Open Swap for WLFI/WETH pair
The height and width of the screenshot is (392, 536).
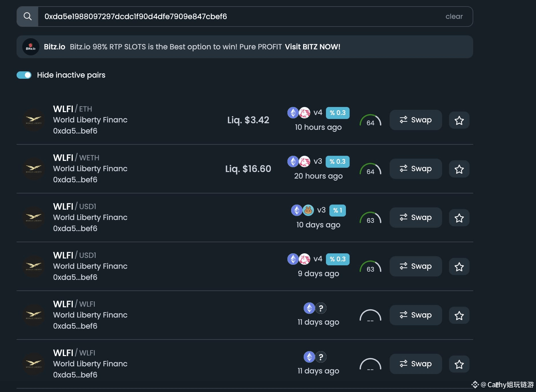pyautogui.click(x=416, y=169)
